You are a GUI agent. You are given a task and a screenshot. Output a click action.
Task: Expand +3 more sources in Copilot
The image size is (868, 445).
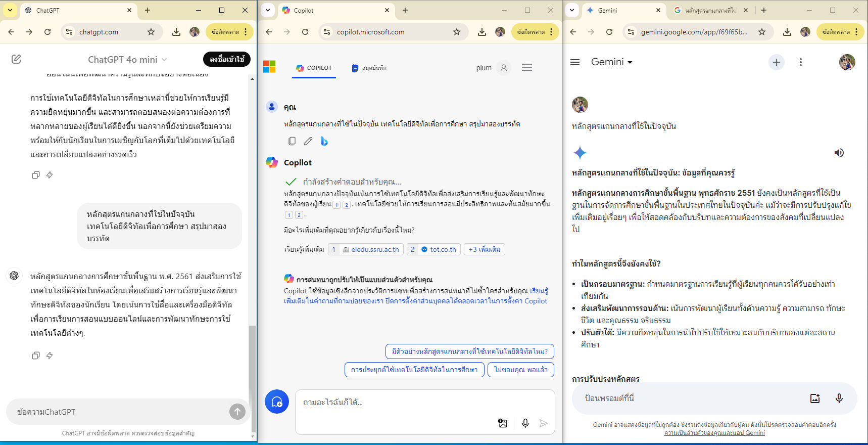point(484,249)
